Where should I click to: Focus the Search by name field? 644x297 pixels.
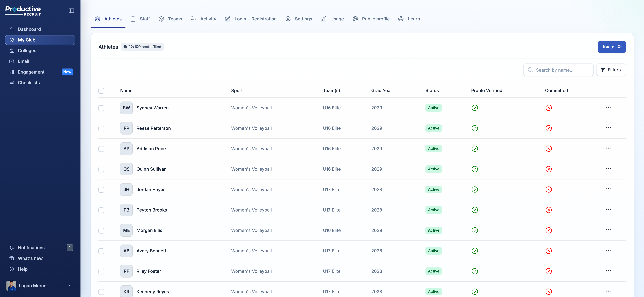(558, 70)
